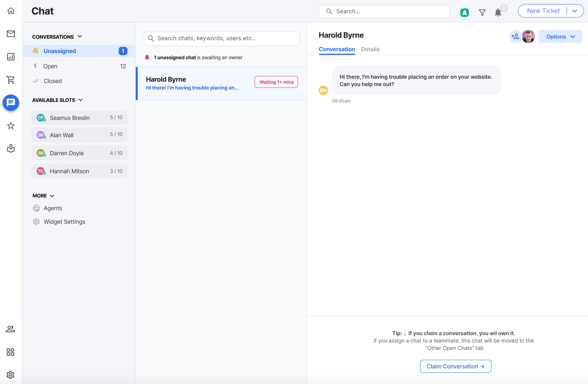Click the lightning bolt icon beside Open
Image resolution: width=588 pixels, height=384 pixels.
click(x=35, y=66)
